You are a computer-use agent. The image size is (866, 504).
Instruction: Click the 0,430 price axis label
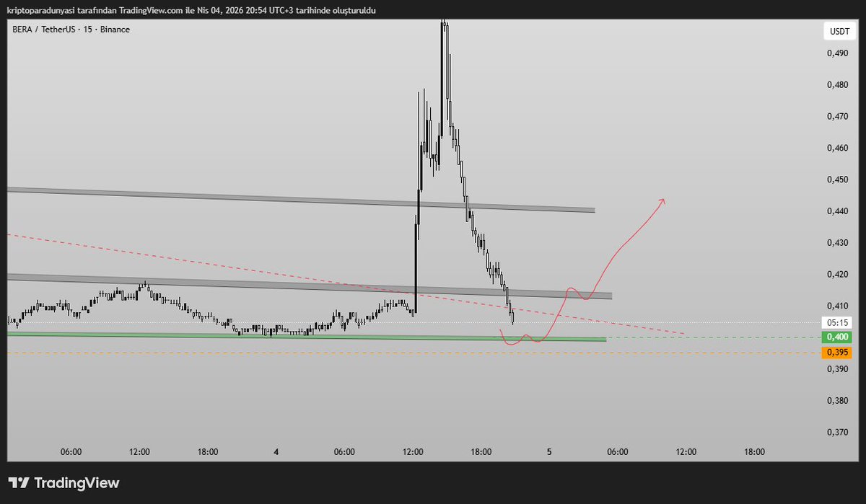coord(837,243)
